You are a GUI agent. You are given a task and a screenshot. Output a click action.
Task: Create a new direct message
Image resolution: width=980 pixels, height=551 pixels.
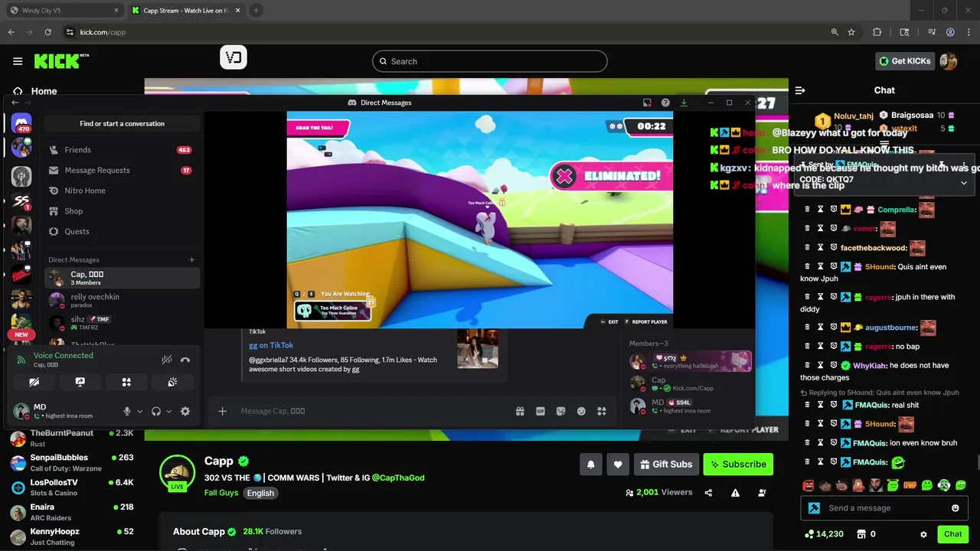coord(191,259)
